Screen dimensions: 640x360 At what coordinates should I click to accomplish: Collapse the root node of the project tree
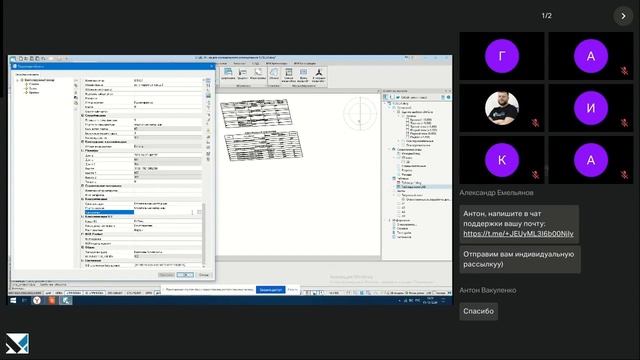click(x=385, y=104)
